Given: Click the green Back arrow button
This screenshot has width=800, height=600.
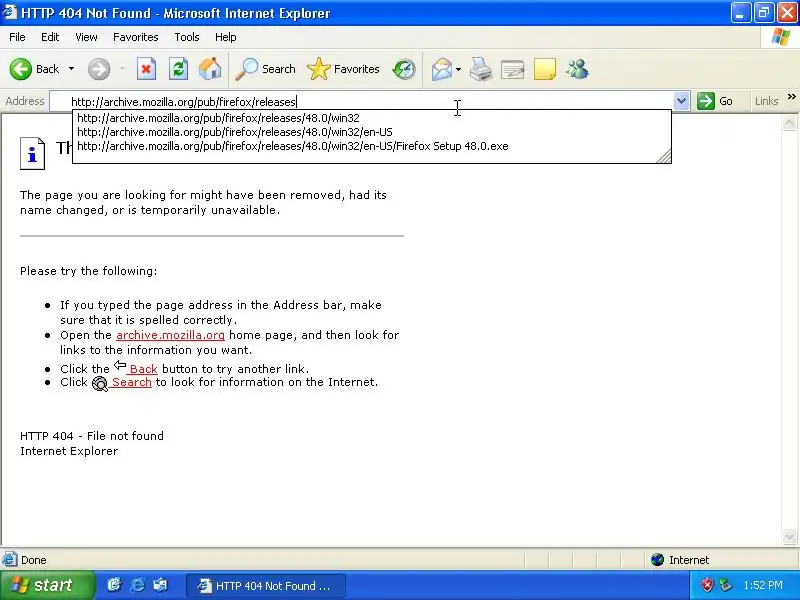Looking at the screenshot, I should [x=21, y=69].
